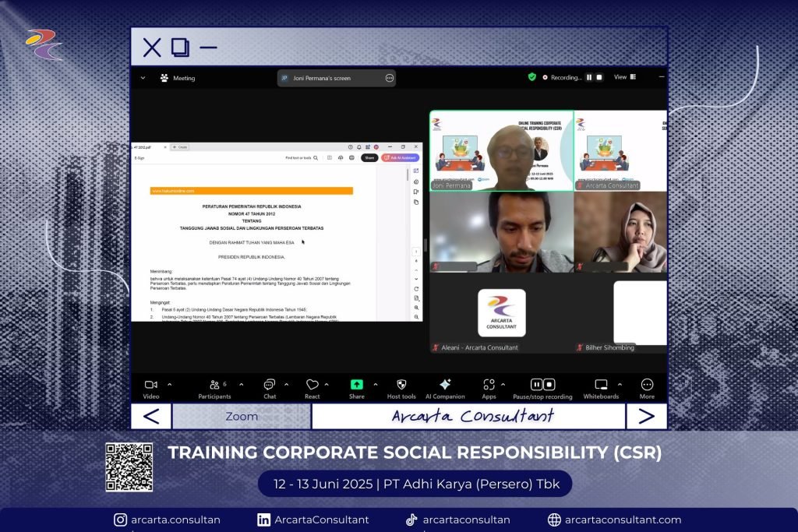Viewport: 798px width, 532px height.
Task: Select Joni Permana's video thumbnail
Action: click(501, 150)
